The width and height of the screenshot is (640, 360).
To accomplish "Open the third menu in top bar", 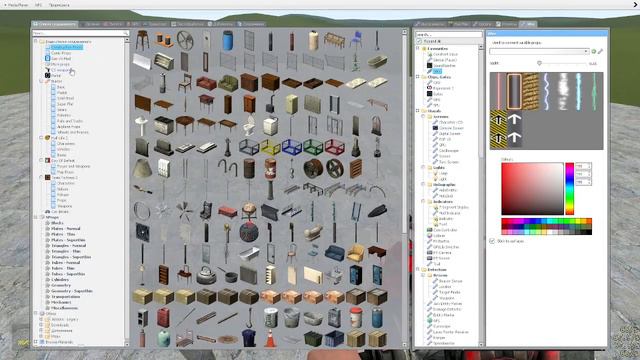I will 59,5.
